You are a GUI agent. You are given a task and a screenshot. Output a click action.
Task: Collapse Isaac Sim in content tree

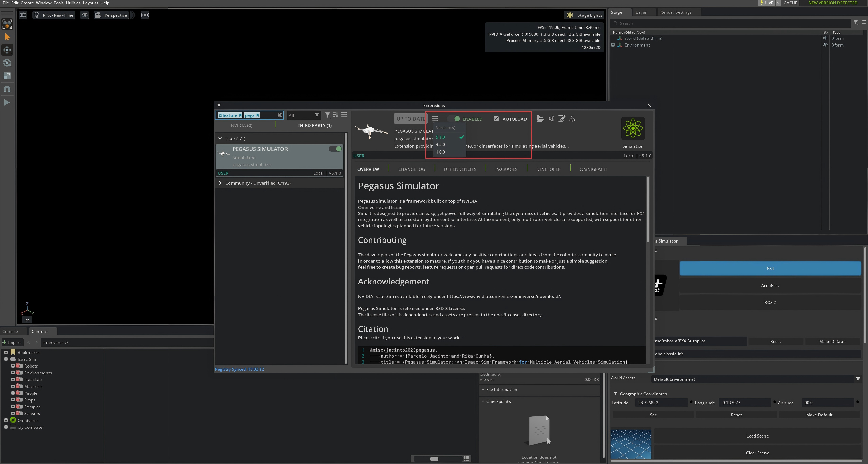tap(6, 359)
